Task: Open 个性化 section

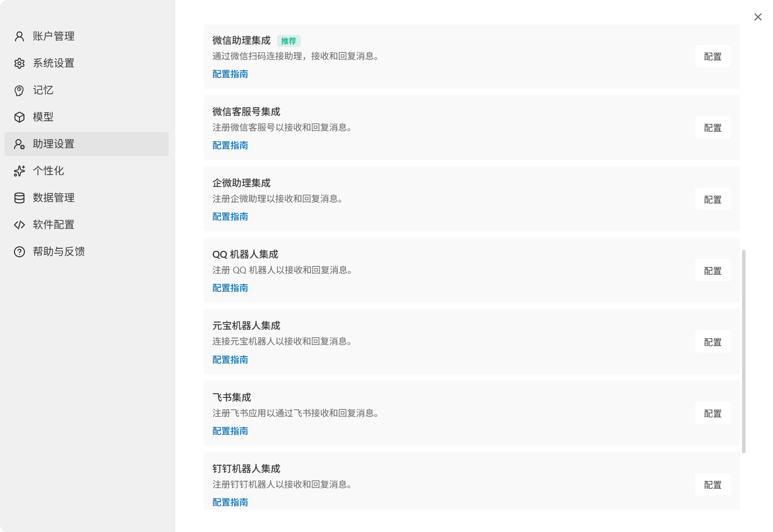Action: click(x=86, y=171)
